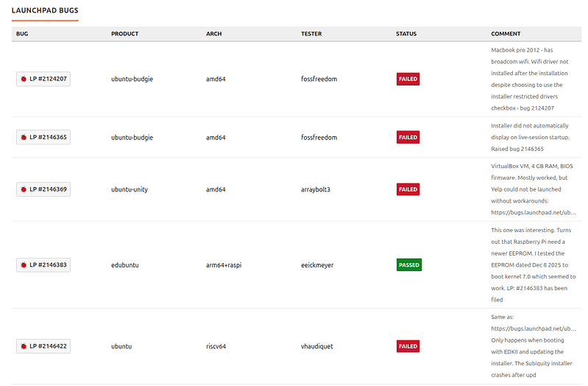This screenshot has height=386, width=588.
Task: Click the STATUS column header
Action: pos(406,34)
